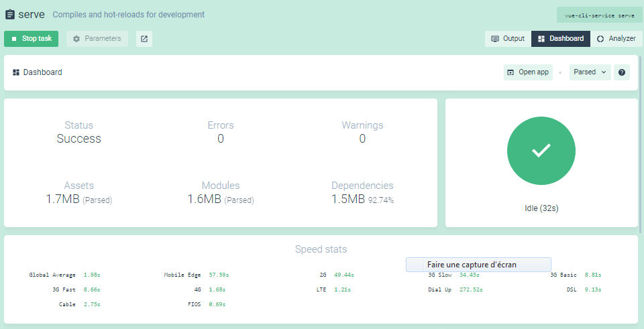Click the green success checkmark circle
Viewport: 644px width, 329px height.
(x=541, y=152)
